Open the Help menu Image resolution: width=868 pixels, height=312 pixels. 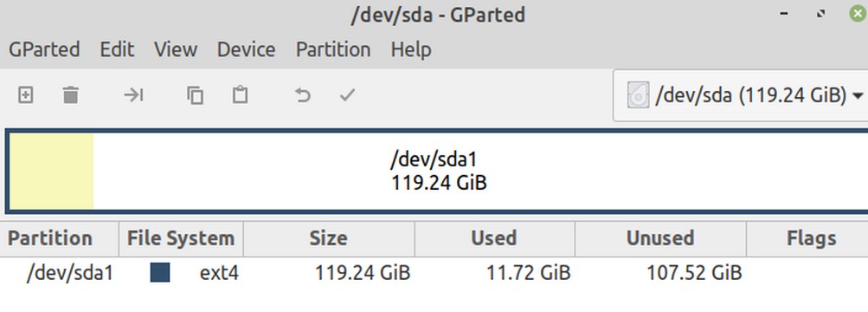[x=411, y=50]
